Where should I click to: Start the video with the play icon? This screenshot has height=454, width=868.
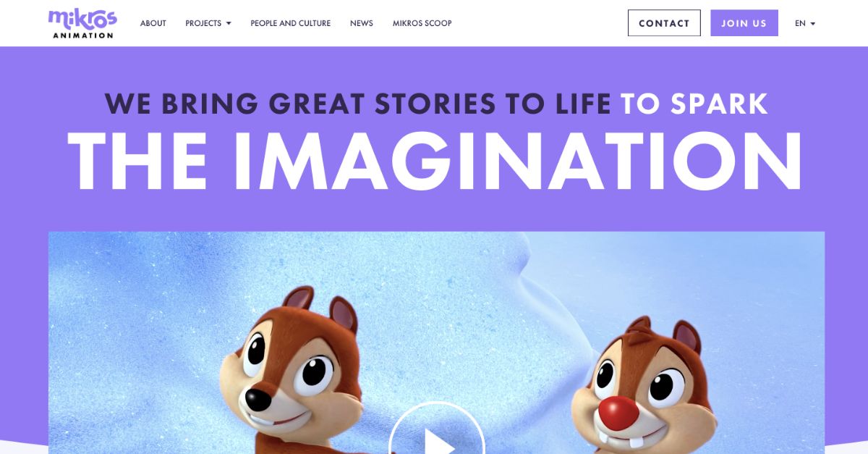(436, 434)
